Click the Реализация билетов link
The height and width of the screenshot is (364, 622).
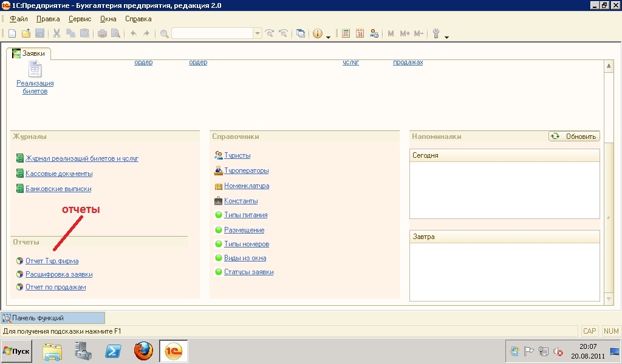coord(35,87)
